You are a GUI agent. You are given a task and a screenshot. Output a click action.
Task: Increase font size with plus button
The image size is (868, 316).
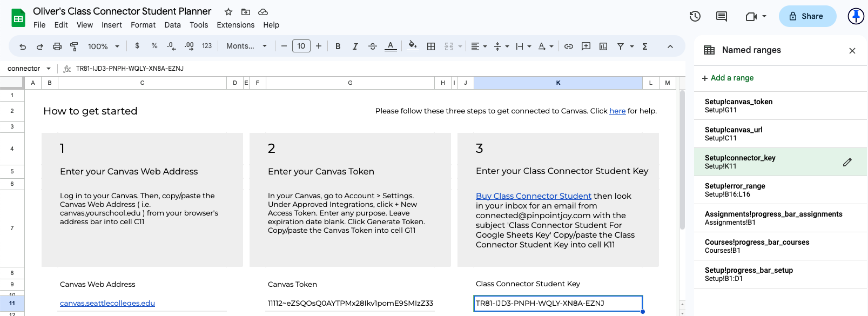pyautogui.click(x=319, y=46)
